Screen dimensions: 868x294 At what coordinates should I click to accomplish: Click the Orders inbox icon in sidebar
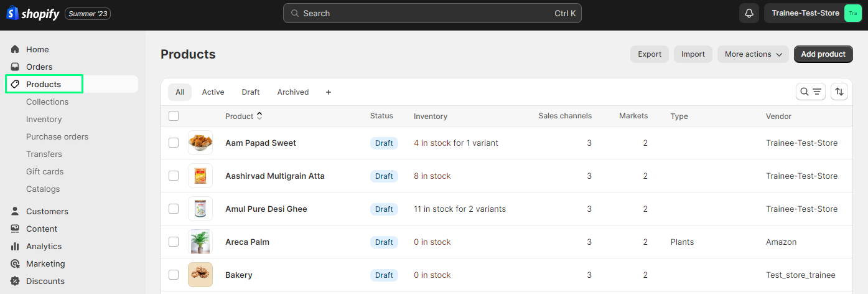click(15, 67)
